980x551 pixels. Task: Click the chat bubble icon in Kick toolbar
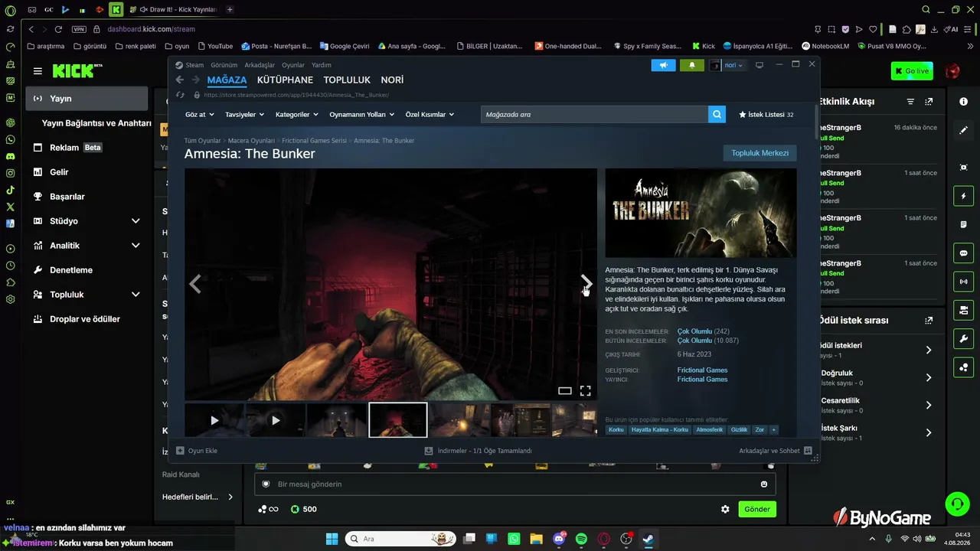pyautogui.click(x=963, y=253)
